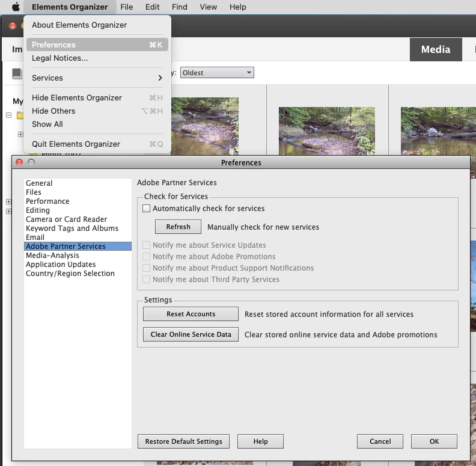Click the Refresh button

178,227
